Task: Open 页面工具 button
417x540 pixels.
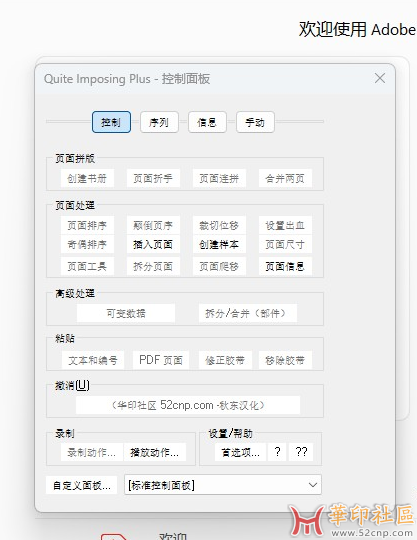Action: [87, 266]
